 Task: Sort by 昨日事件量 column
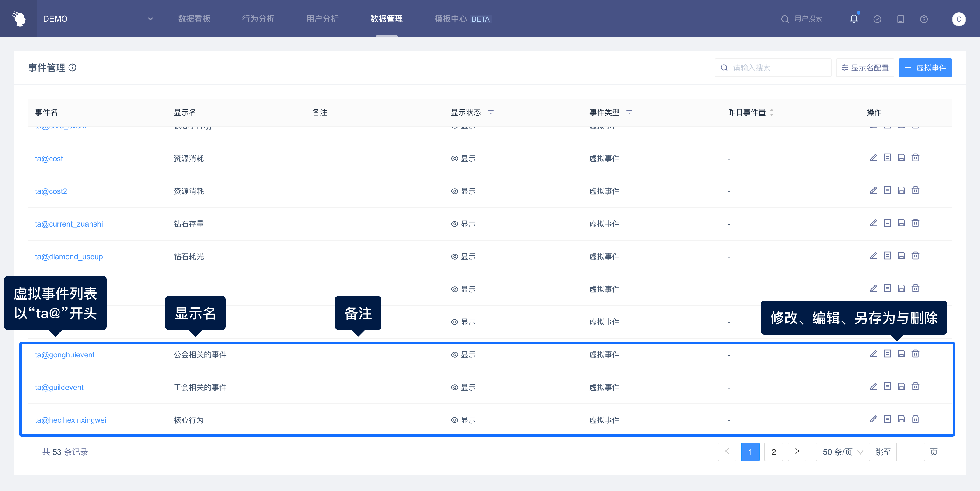pos(771,112)
